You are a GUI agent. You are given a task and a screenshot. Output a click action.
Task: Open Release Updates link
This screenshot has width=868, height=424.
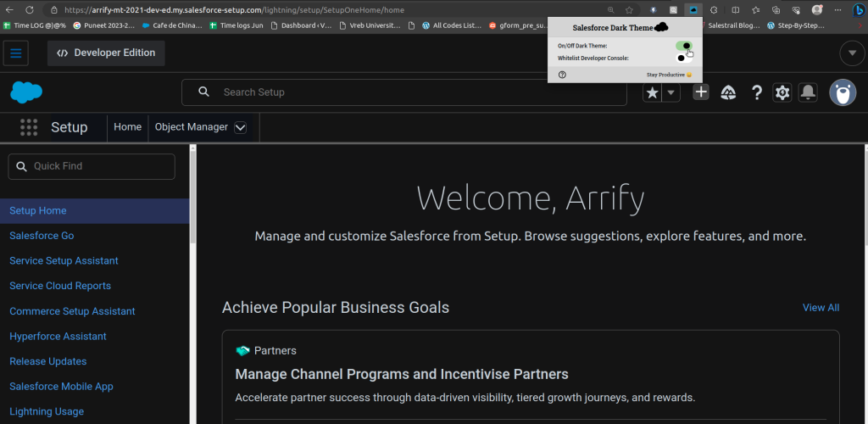pyautogui.click(x=48, y=361)
